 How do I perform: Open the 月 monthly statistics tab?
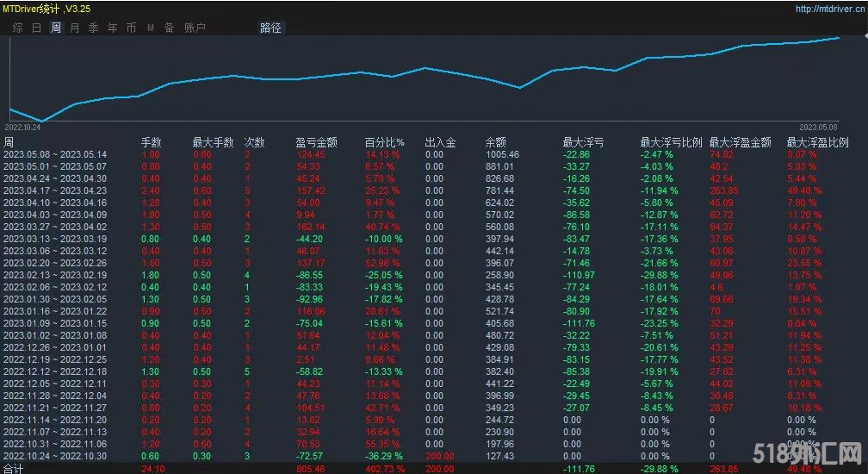75,28
